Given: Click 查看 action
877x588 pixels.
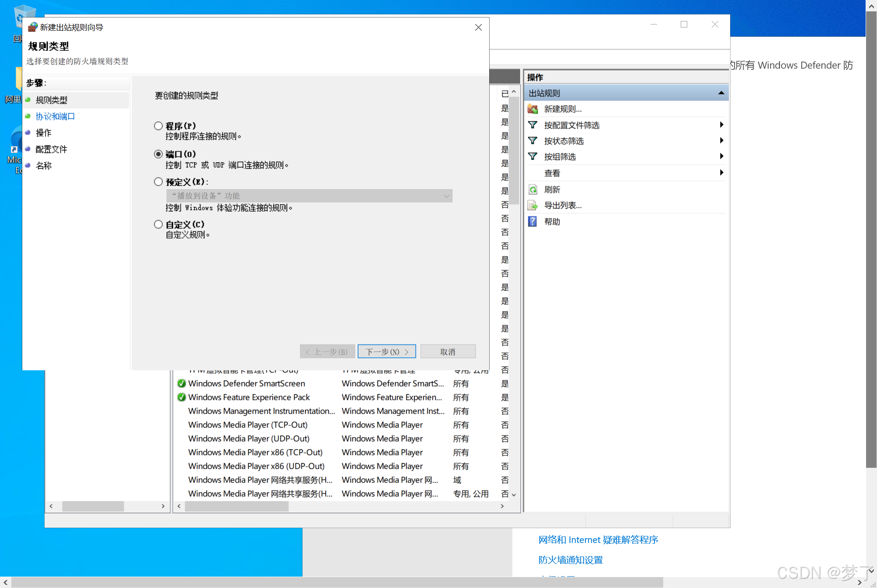Looking at the screenshot, I should tap(552, 173).
